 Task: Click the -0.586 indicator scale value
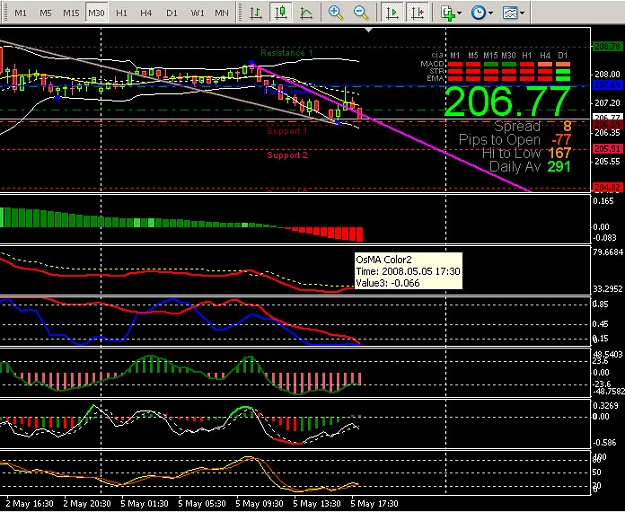[604, 442]
